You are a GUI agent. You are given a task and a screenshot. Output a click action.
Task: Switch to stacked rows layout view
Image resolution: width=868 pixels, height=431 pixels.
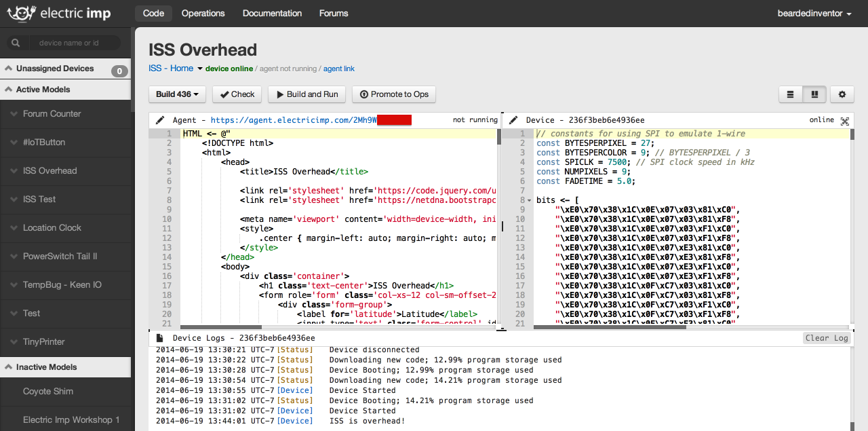click(x=791, y=94)
